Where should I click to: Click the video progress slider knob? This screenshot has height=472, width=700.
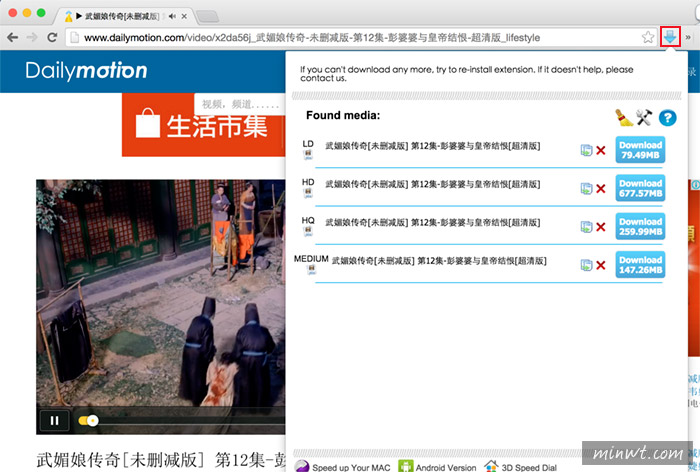click(92, 421)
